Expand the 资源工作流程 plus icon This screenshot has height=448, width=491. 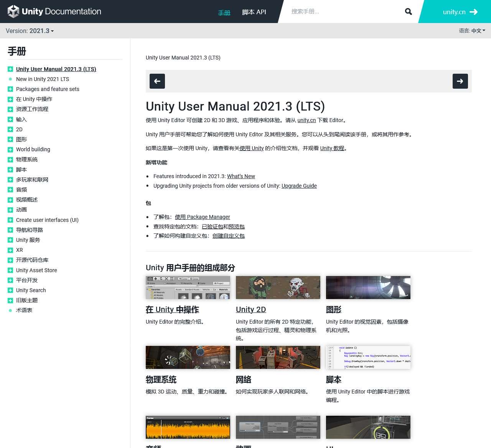click(x=10, y=109)
